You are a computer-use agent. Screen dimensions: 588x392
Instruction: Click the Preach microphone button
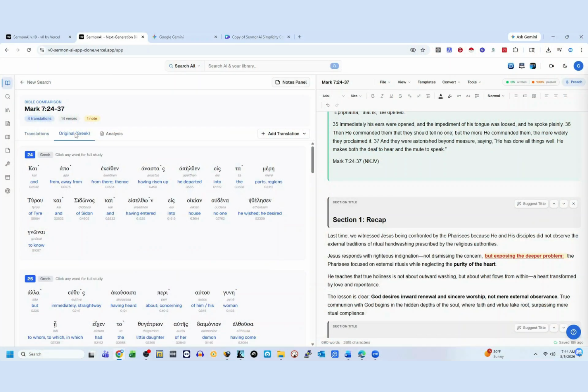click(x=573, y=82)
